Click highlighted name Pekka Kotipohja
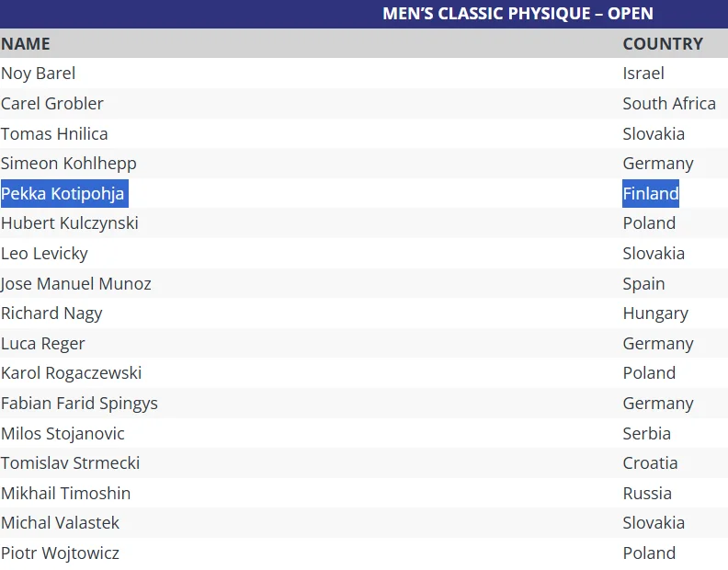728x570 pixels. (x=63, y=194)
